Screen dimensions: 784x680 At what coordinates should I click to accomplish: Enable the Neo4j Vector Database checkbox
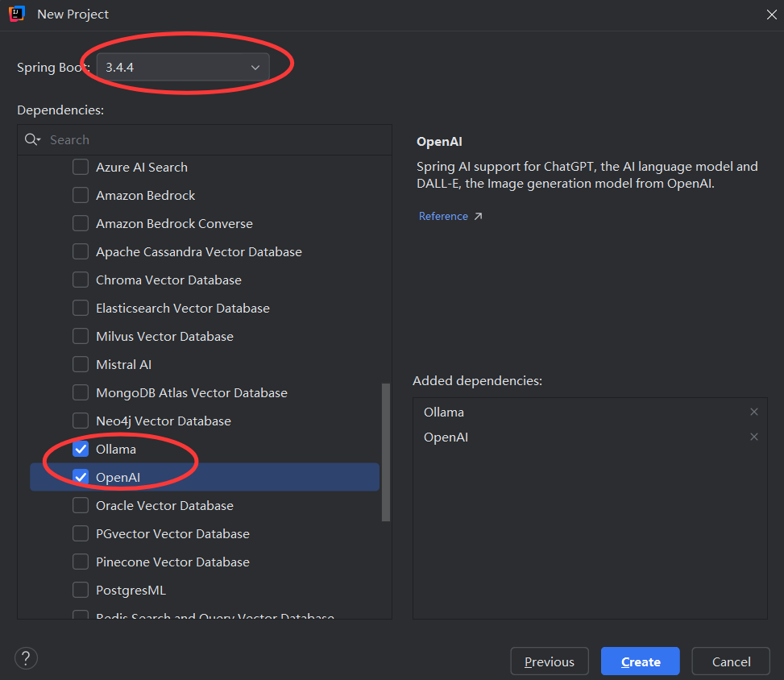pos(81,421)
